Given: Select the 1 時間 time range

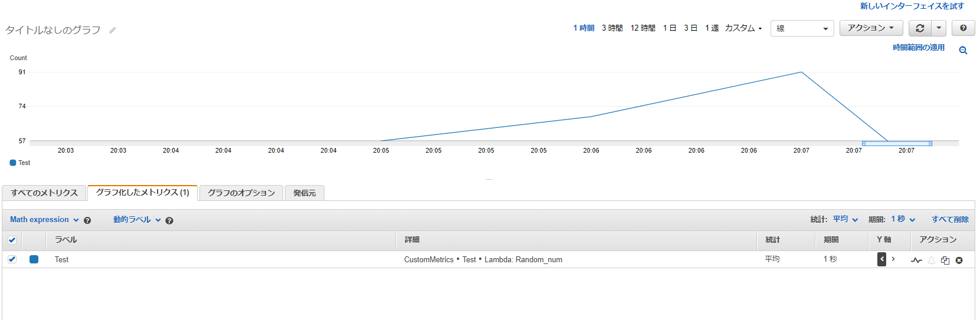Looking at the screenshot, I should tap(584, 28).
